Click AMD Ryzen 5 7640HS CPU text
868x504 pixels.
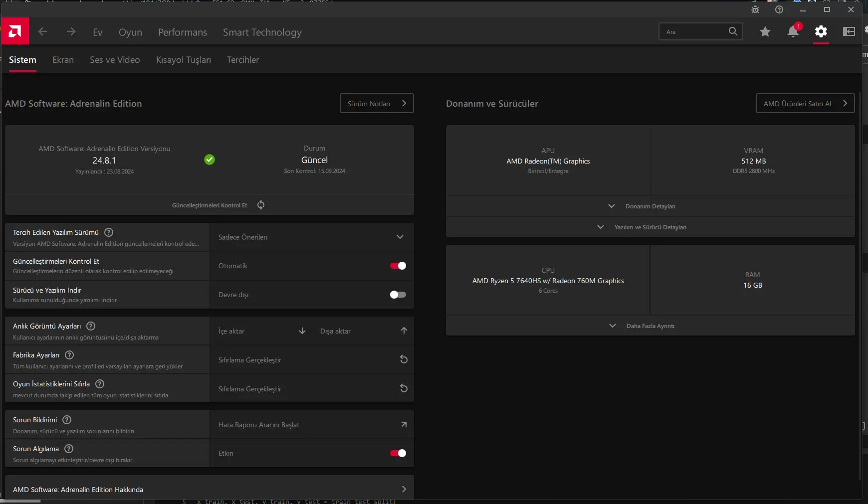click(x=548, y=281)
